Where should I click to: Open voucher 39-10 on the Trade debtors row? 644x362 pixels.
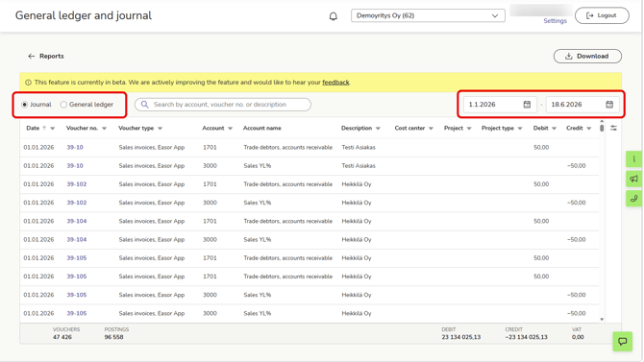click(x=75, y=147)
